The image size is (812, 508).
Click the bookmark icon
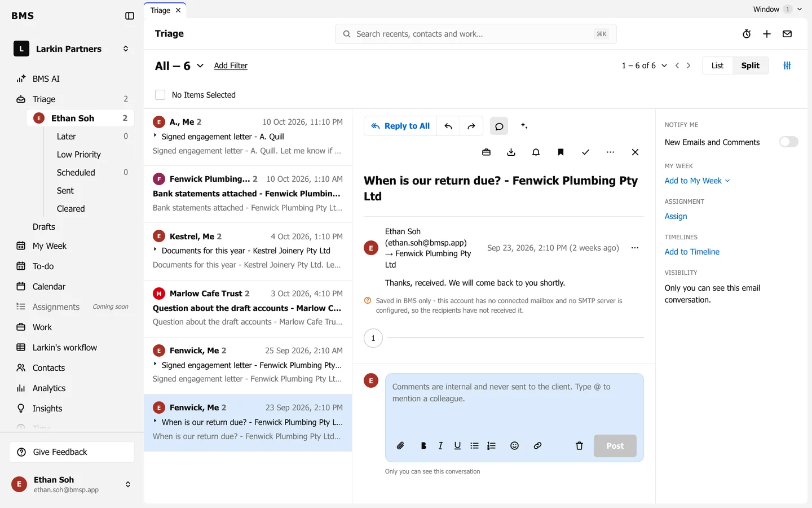coord(561,152)
